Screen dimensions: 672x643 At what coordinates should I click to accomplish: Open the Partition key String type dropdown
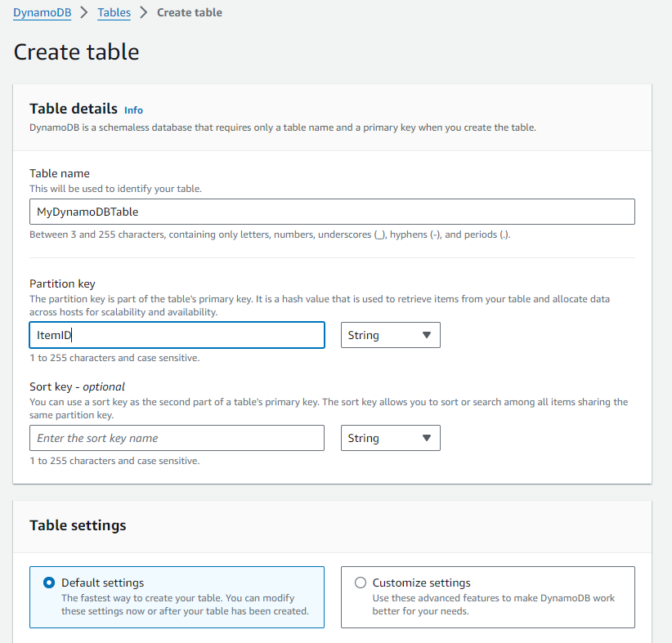coord(391,335)
